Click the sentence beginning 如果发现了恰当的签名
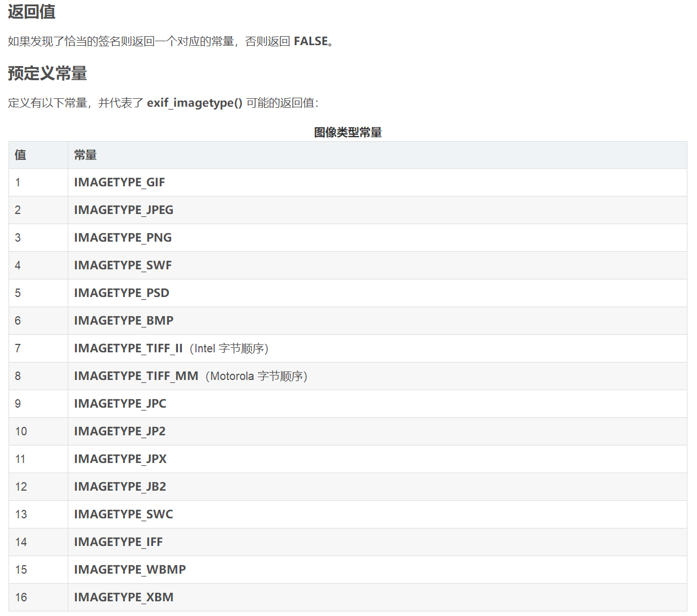This screenshot has height=616, width=697. tap(172, 41)
